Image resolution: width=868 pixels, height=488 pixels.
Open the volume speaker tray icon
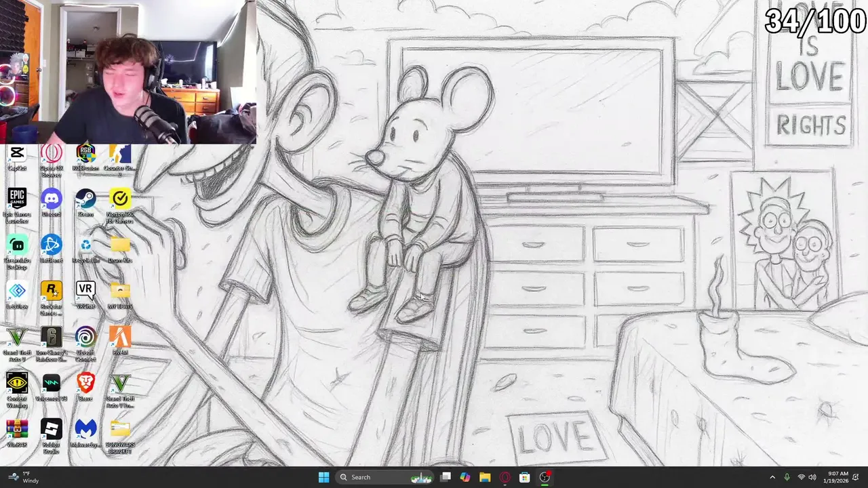[812, 477]
